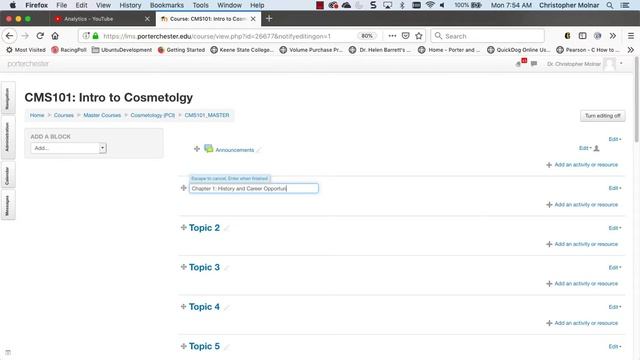The image size is (640, 360).
Task: Open the messages chat icon
Action: (x=534, y=64)
